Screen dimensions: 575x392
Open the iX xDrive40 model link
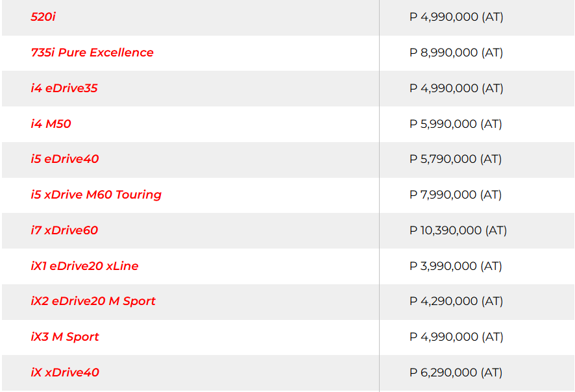pos(65,373)
